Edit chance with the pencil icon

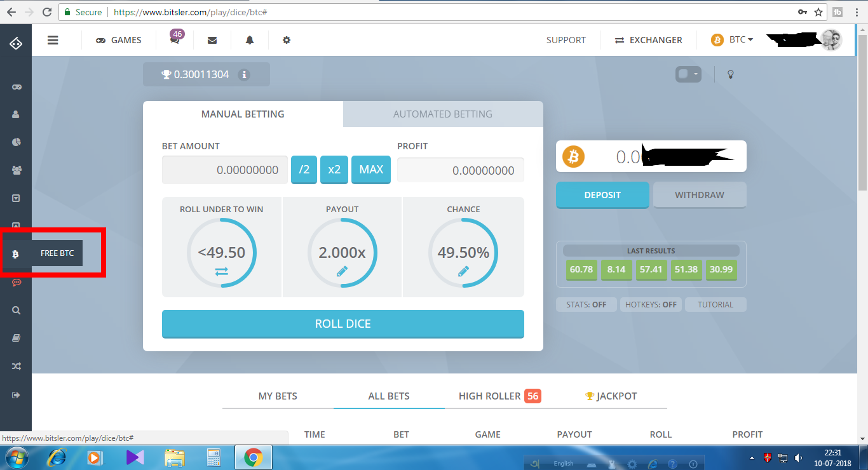tap(463, 272)
